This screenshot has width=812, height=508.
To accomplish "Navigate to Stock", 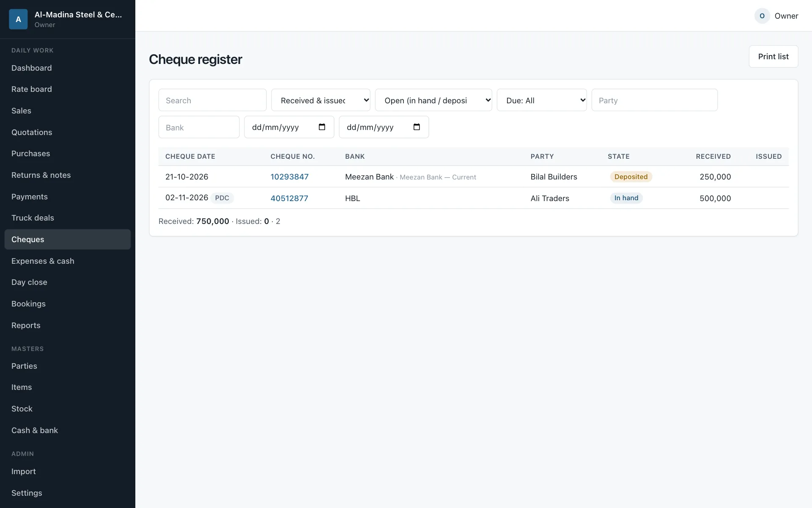I will (68, 409).
